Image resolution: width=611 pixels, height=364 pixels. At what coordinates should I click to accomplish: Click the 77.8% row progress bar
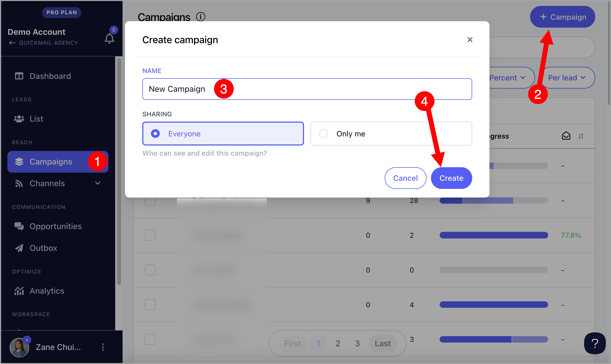494,235
